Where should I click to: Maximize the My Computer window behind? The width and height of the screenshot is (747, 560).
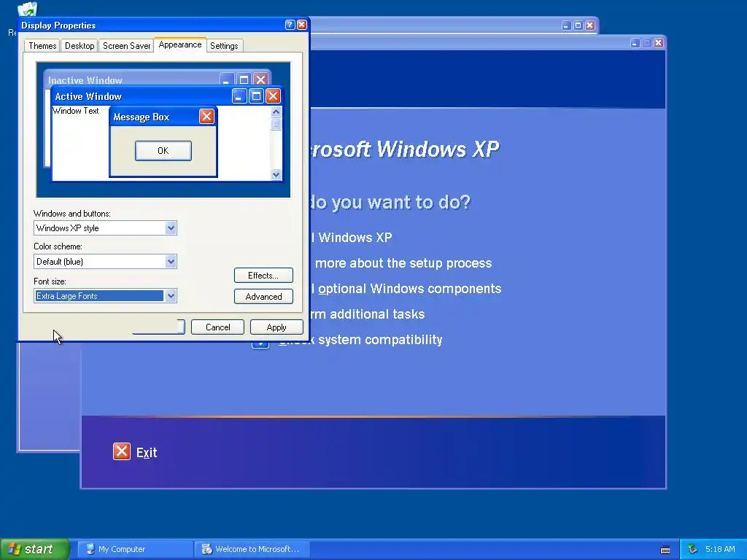[x=578, y=26]
